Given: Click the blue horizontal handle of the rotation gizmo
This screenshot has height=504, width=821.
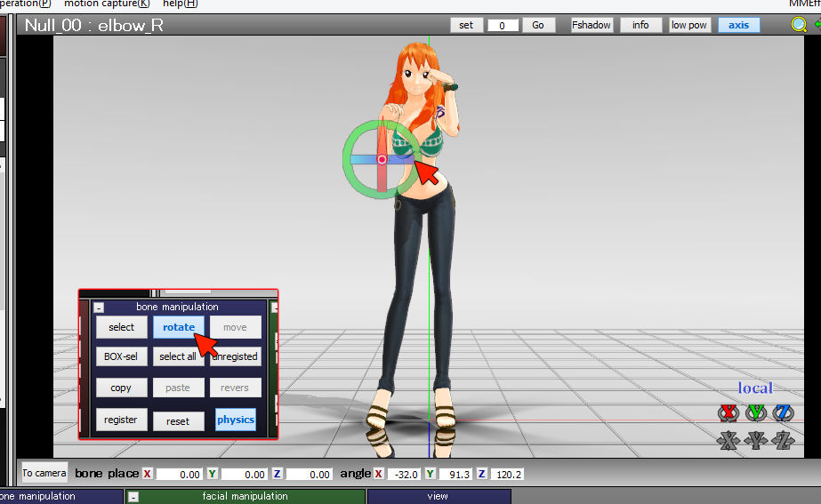Looking at the screenshot, I should point(362,160).
